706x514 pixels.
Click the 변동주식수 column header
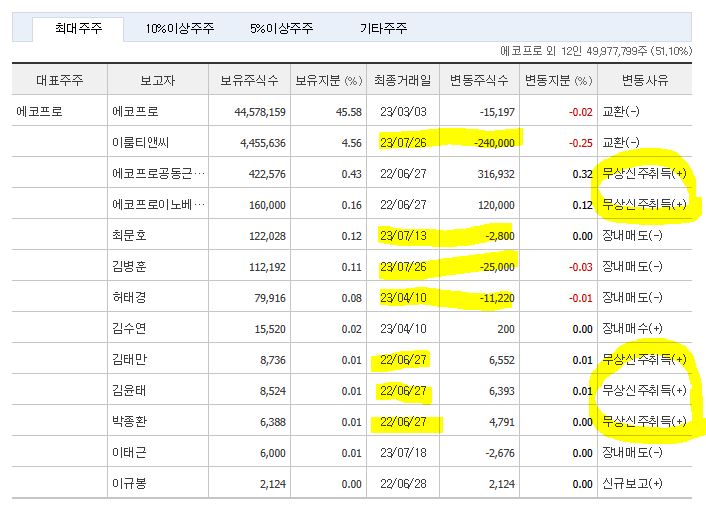point(479,80)
